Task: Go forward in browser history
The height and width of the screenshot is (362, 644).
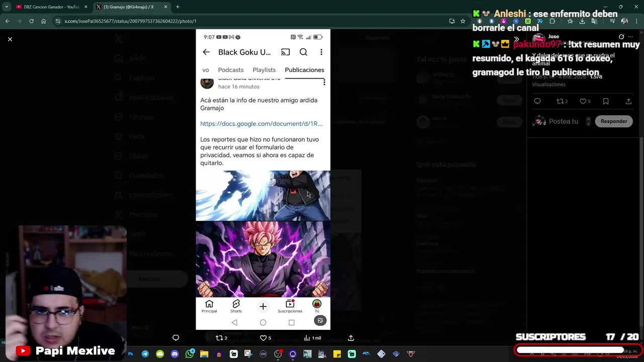Action: click(19, 21)
